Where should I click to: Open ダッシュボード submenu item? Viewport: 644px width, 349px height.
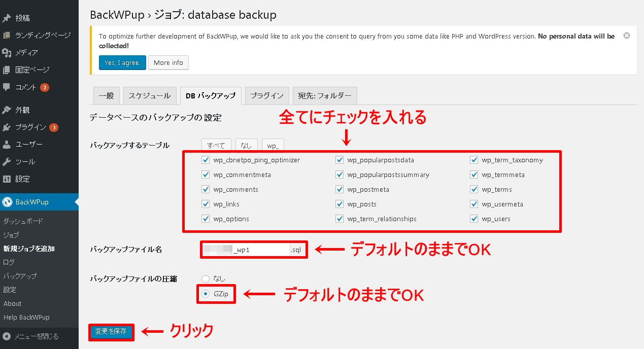[23, 221]
